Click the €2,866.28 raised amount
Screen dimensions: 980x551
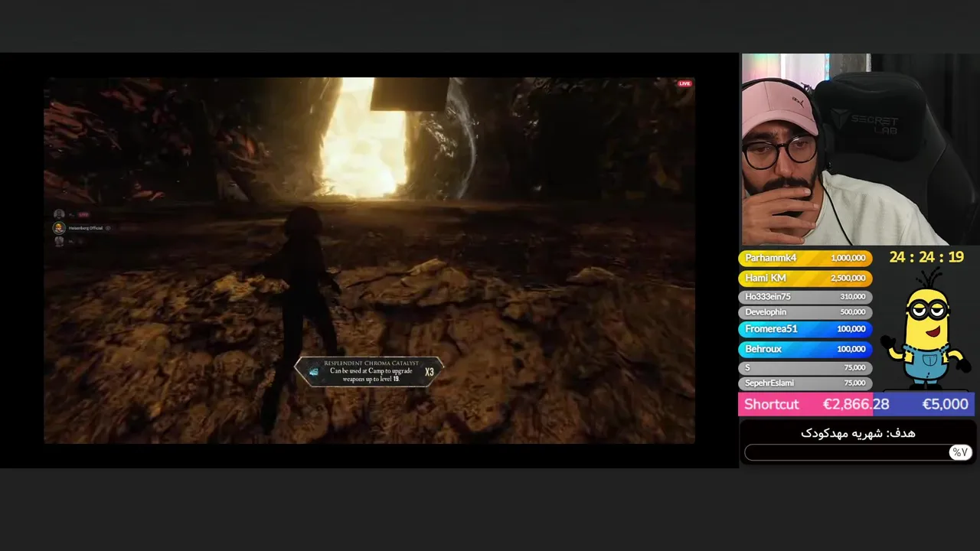[x=856, y=404]
